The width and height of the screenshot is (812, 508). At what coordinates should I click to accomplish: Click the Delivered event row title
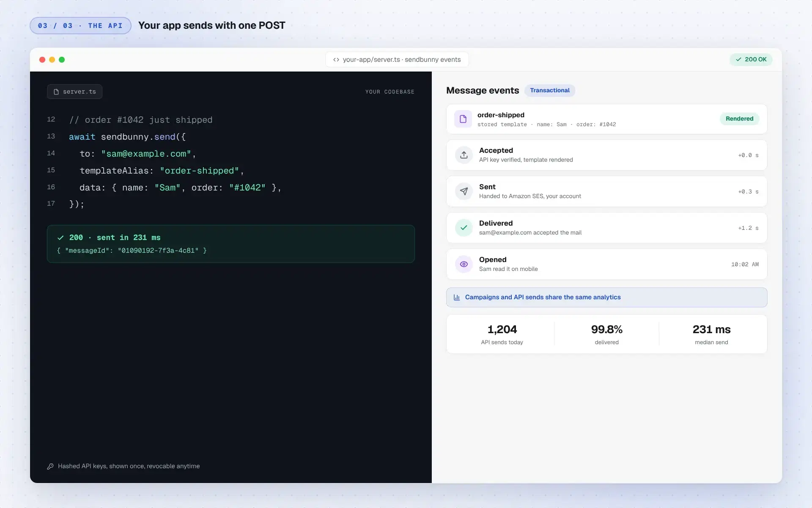point(496,223)
